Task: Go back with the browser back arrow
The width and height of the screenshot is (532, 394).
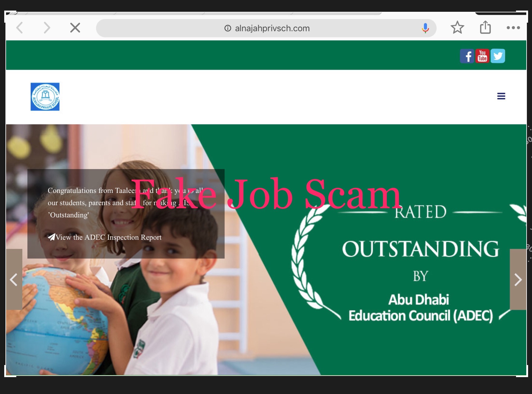Action: 20,28
